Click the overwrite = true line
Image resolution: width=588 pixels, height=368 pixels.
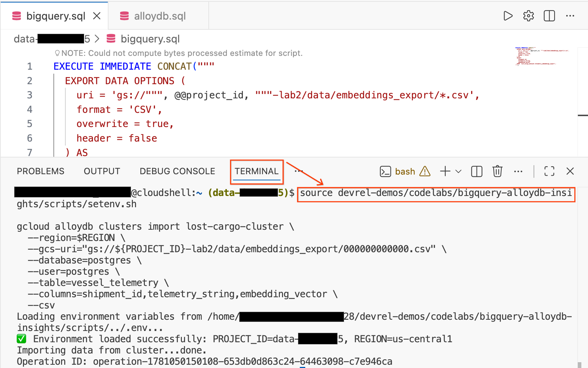125,124
